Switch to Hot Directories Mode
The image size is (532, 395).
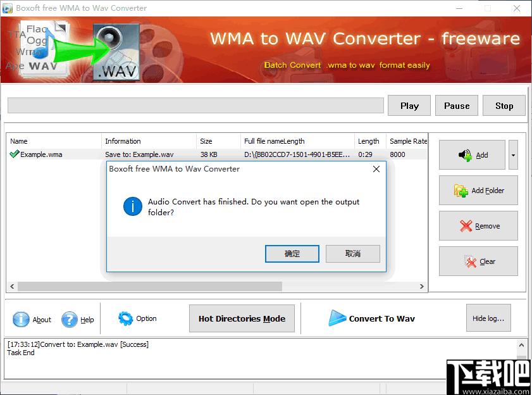coord(242,318)
